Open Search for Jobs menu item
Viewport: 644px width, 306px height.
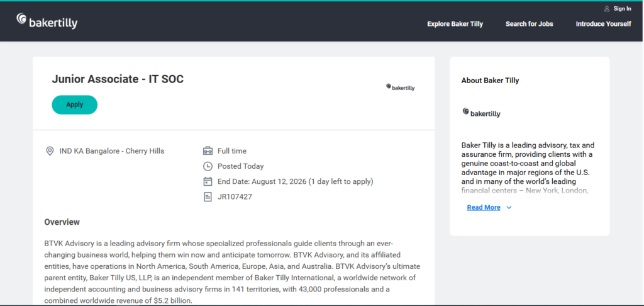click(530, 24)
